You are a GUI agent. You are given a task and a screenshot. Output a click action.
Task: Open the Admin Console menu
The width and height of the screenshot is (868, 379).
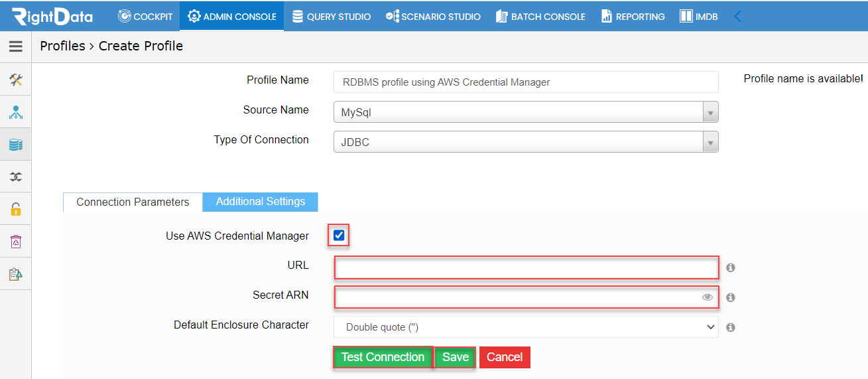[231, 16]
